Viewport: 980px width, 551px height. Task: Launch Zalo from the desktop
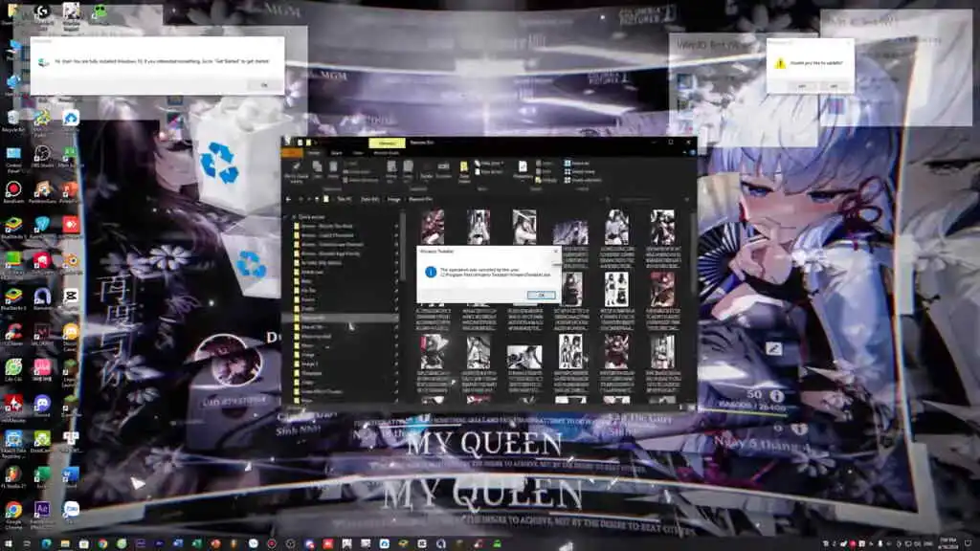coord(71,513)
